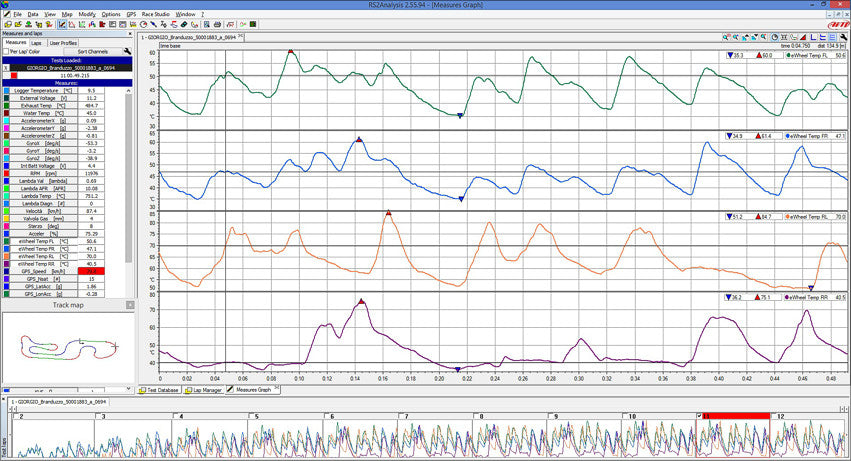Open graph settings wrench at top right
The image size is (851, 461).
click(841, 35)
